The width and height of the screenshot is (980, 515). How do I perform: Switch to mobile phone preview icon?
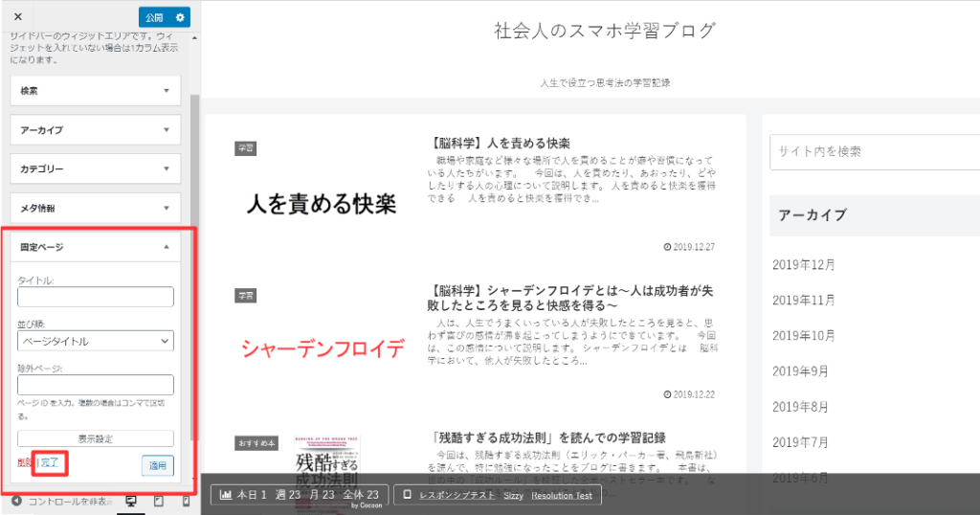point(185,501)
